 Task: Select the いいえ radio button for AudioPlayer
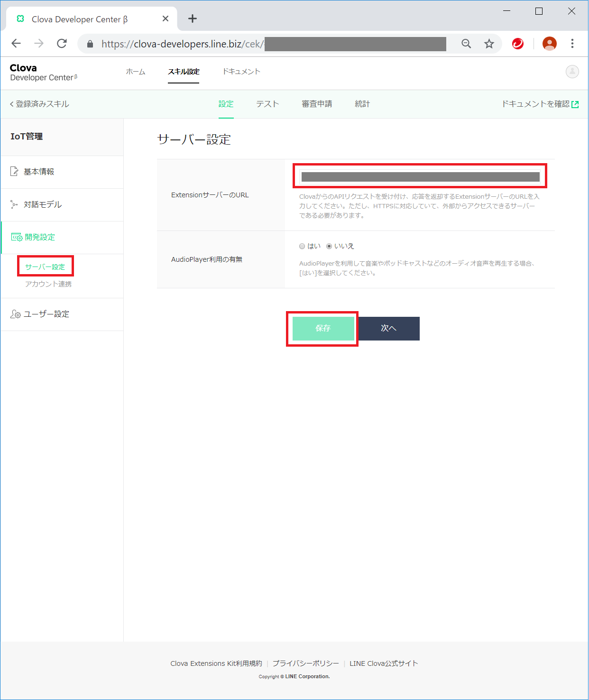[329, 246]
